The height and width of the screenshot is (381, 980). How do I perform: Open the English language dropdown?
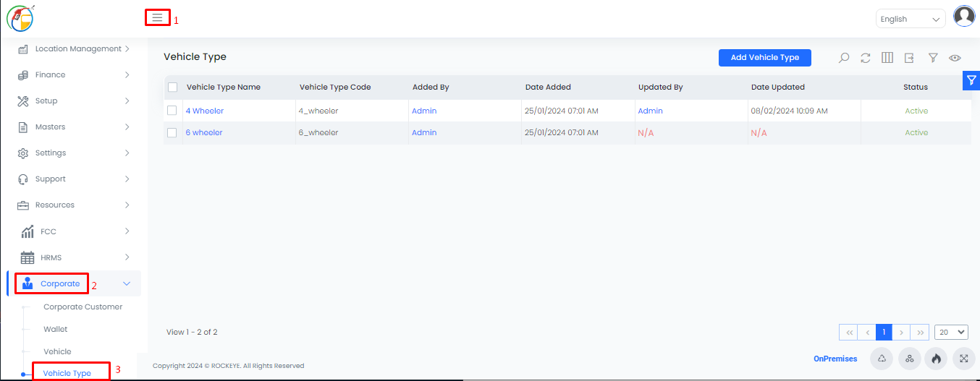tap(911, 19)
